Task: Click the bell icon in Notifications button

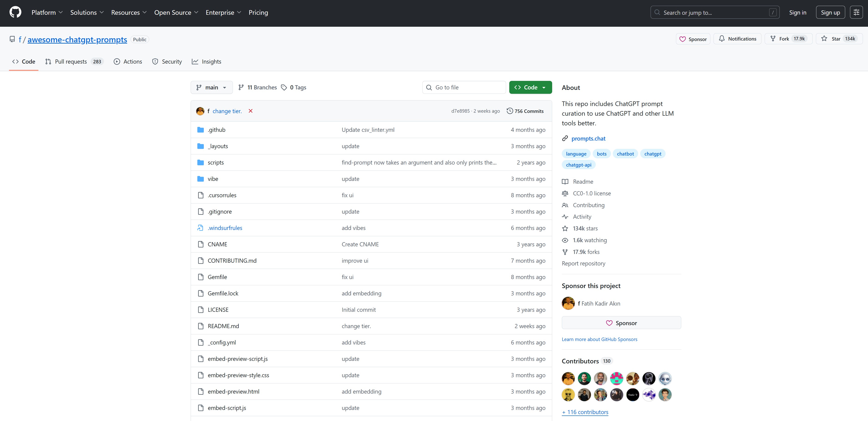Action: coord(721,39)
